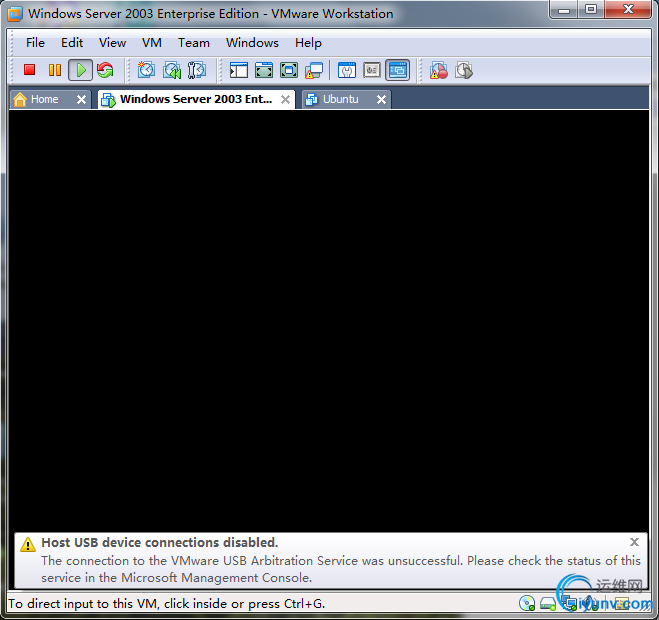Enter full screen mode icon
The height and width of the screenshot is (620, 659).
[289, 70]
